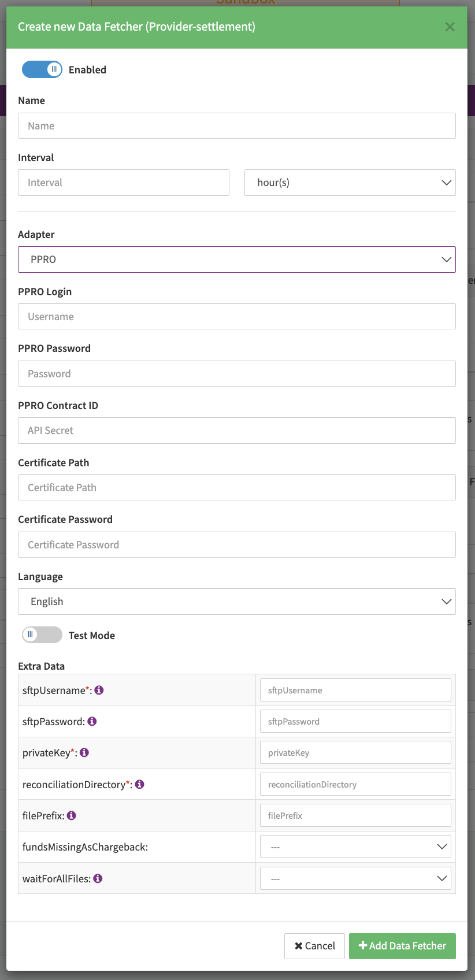Disable the Enabled toggle switch
The height and width of the screenshot is (980, 475).
[x=42, y=69]
